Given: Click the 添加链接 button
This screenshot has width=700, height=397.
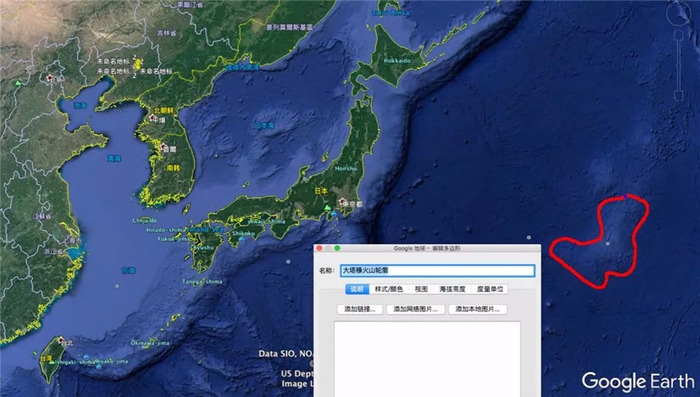Looking at the screenshot, I should [359, 309].
